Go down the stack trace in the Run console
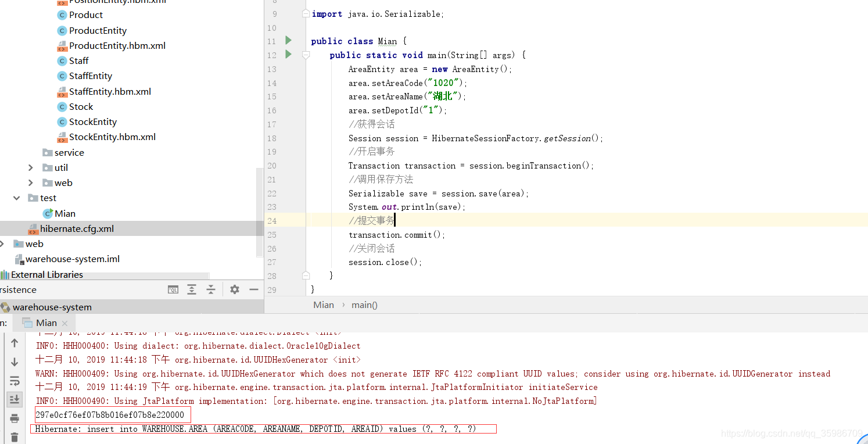 pos(15,362)
